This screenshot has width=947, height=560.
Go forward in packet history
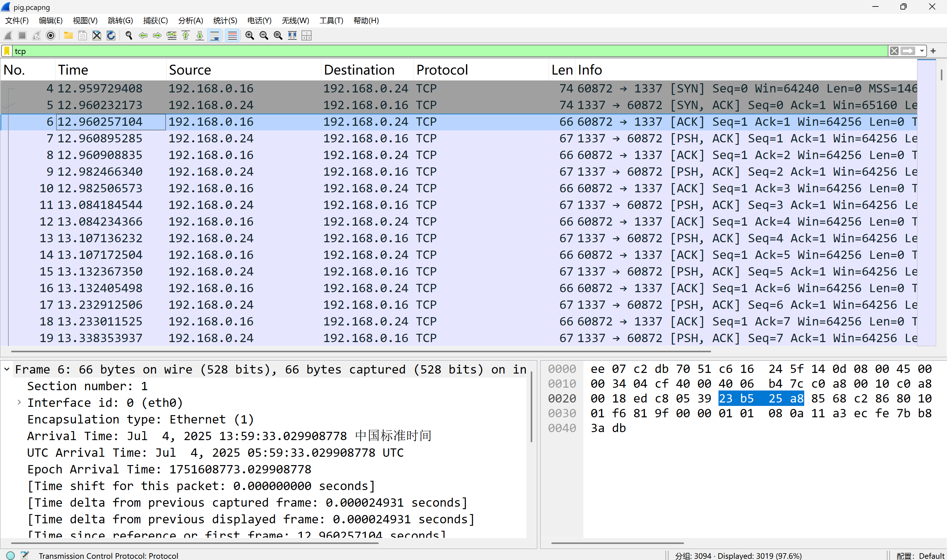point(157,35)
